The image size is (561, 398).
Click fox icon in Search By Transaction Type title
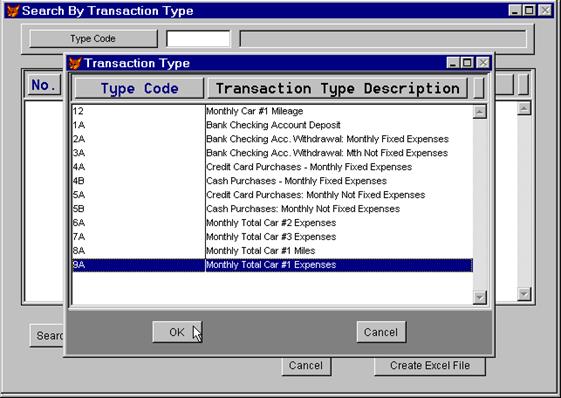tap(13, 11)
